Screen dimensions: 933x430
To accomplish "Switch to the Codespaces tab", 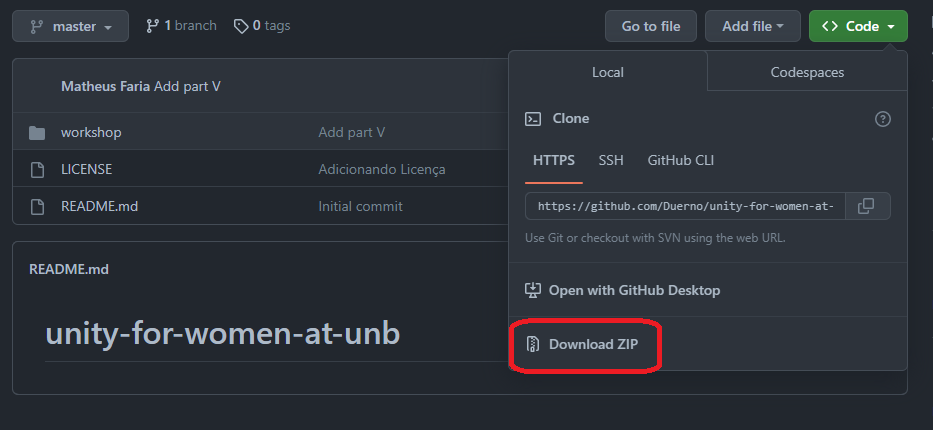I will click(807, 72).
